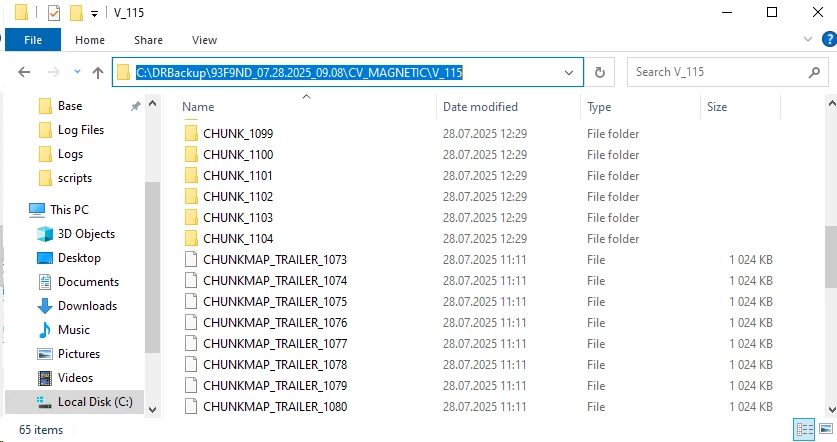This screenshot has width=837, height=442.
Task: Click the CHUNK_1104 folder icon
Action: 191,239
